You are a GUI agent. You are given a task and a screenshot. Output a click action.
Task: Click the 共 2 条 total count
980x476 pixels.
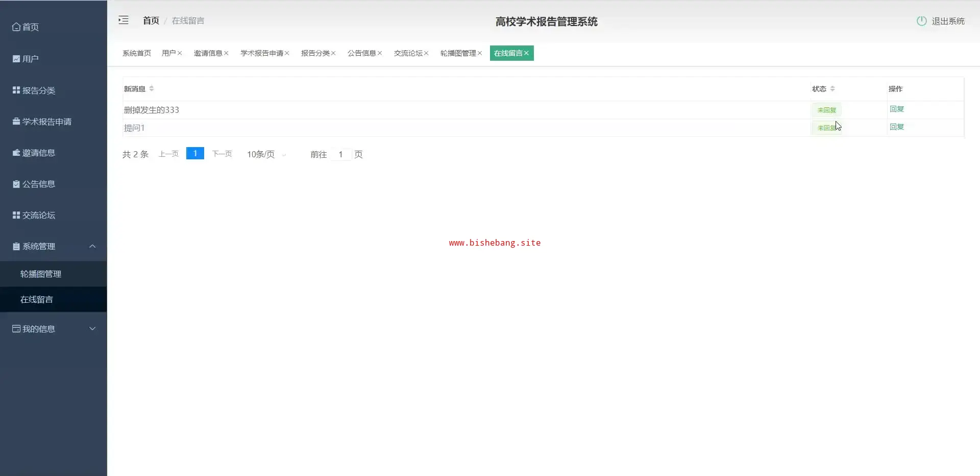(135, 154)
